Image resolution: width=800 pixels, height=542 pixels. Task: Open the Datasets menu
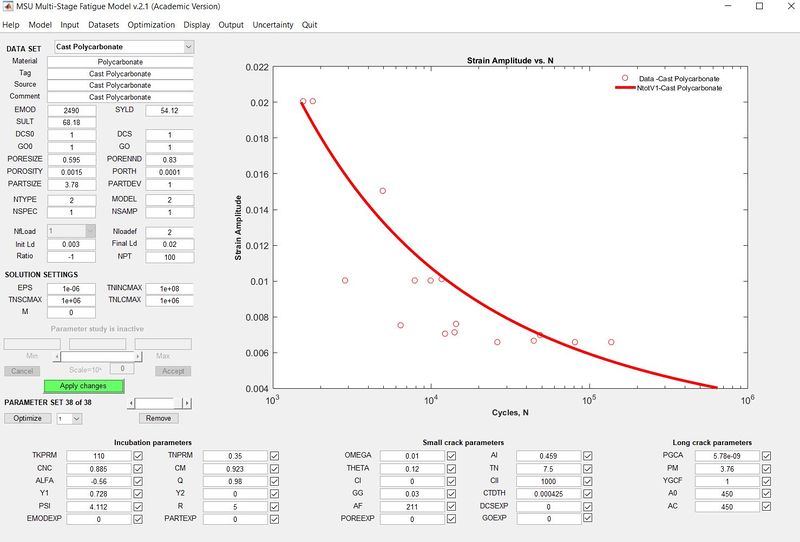click(x=103, y=24)
